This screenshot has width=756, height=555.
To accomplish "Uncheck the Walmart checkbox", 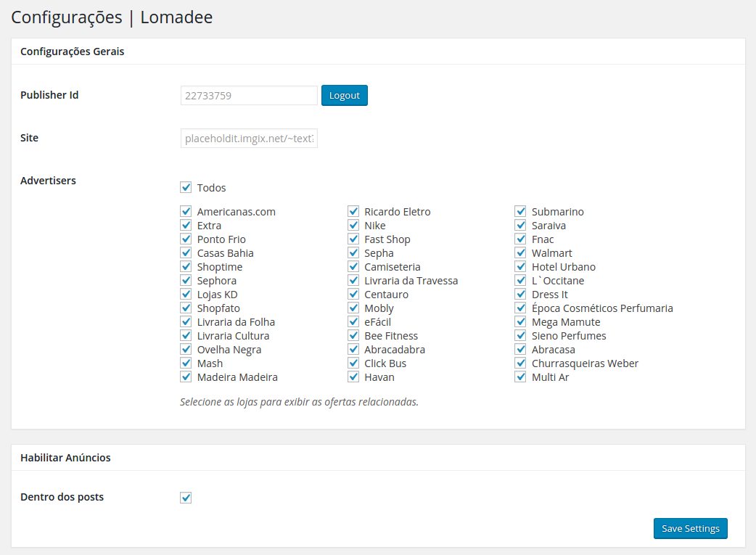I will pyautogui.click(x=520, y=253).
